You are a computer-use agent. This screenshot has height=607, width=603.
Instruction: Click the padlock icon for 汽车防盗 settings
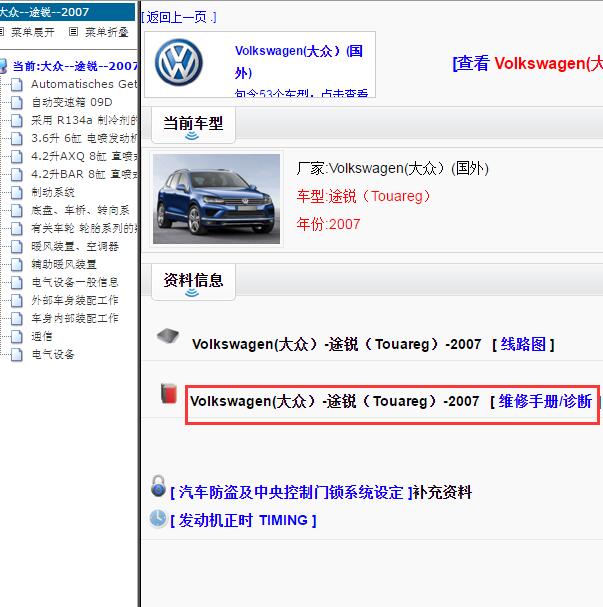click(158, 486)
